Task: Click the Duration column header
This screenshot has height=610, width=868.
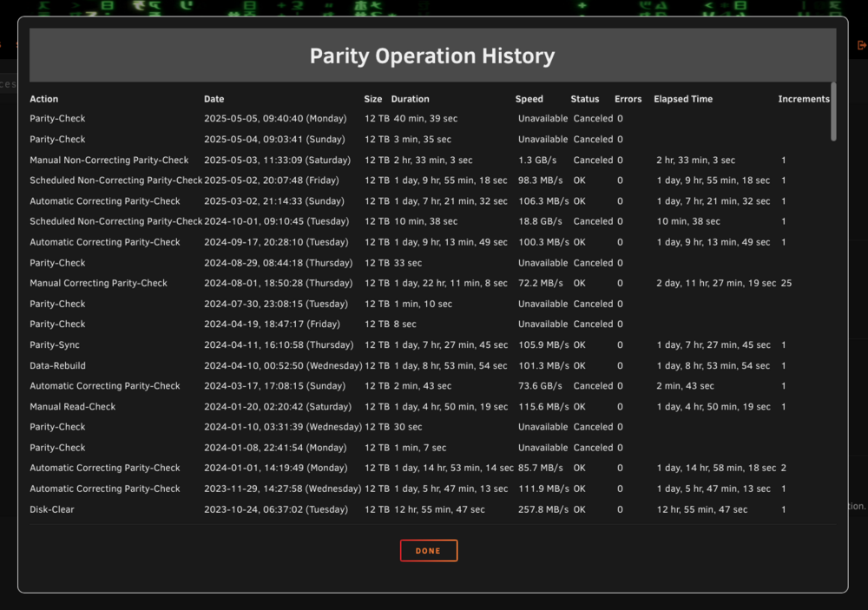Action: 411,99
